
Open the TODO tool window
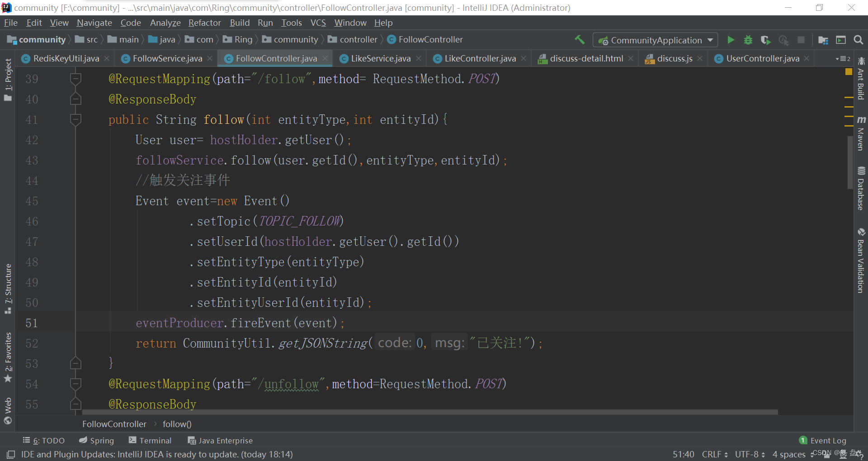point(44,441)
